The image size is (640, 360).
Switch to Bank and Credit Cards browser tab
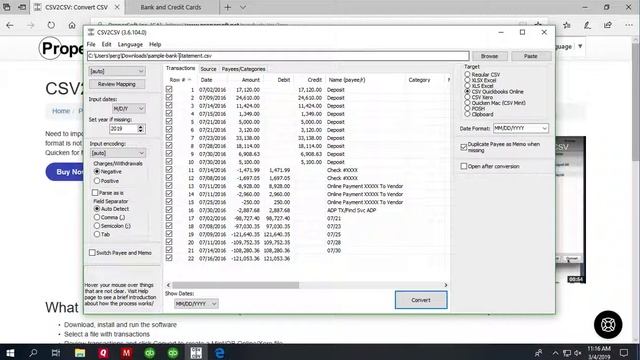[171, 7]
